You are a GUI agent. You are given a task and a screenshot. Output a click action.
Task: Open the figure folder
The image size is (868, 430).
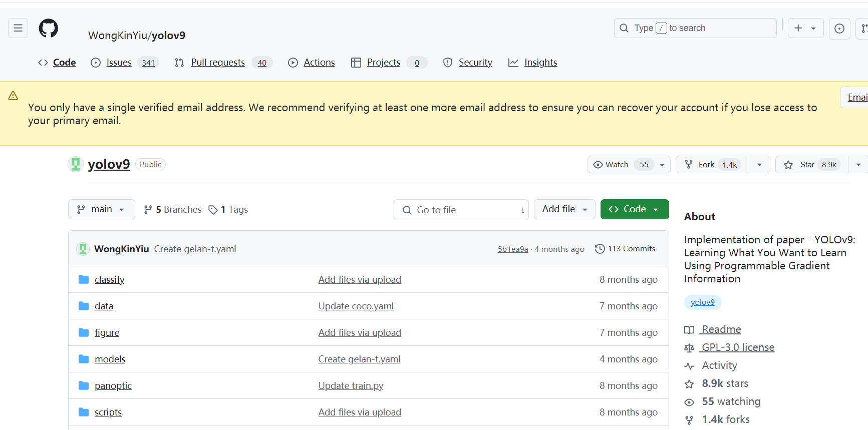(107, 332)
